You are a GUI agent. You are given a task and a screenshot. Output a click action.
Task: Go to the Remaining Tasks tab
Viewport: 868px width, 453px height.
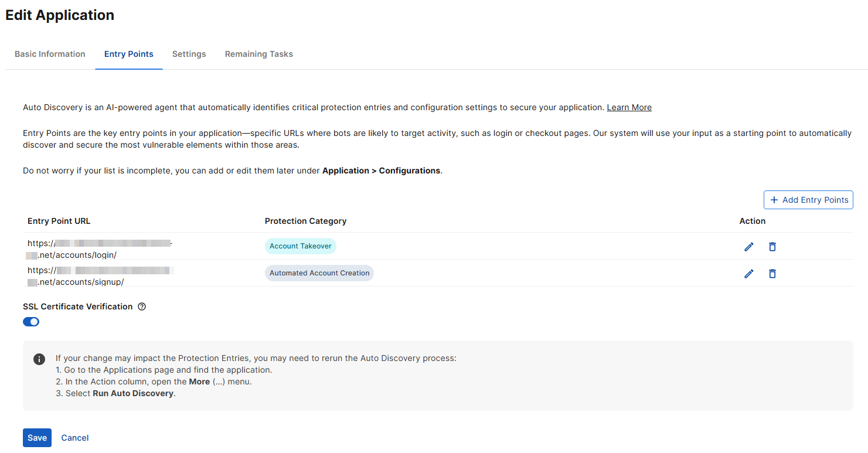tap(258, 54)
